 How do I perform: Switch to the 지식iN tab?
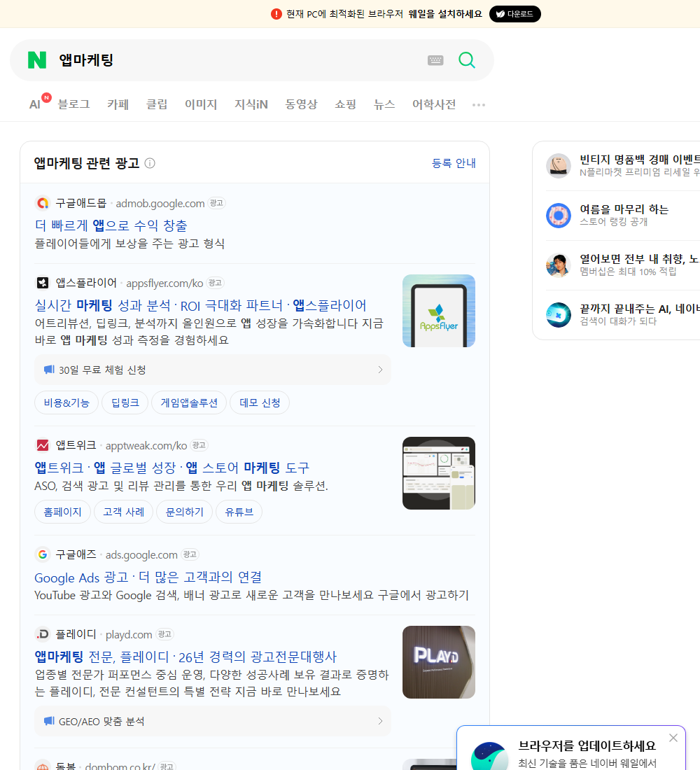251,104
